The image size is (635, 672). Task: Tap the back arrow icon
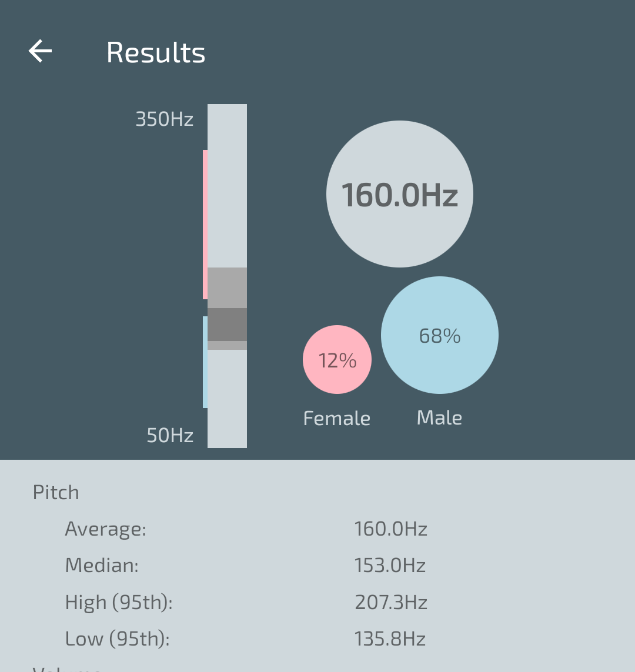pos(41,51)
